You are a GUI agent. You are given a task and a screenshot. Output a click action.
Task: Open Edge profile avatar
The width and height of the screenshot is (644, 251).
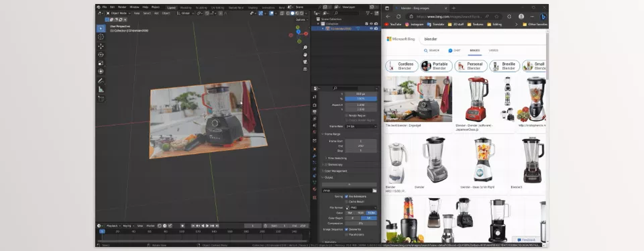click(521, 17)
